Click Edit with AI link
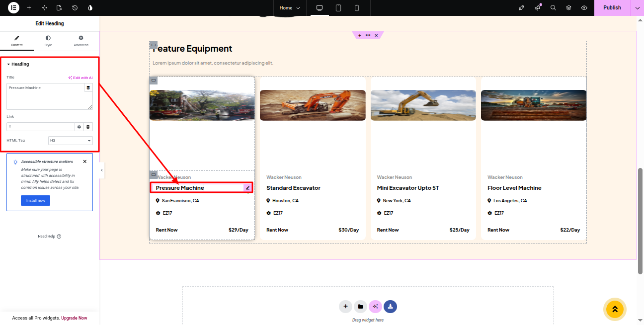Viewport: 644px width, 325px height. point(80,78)
